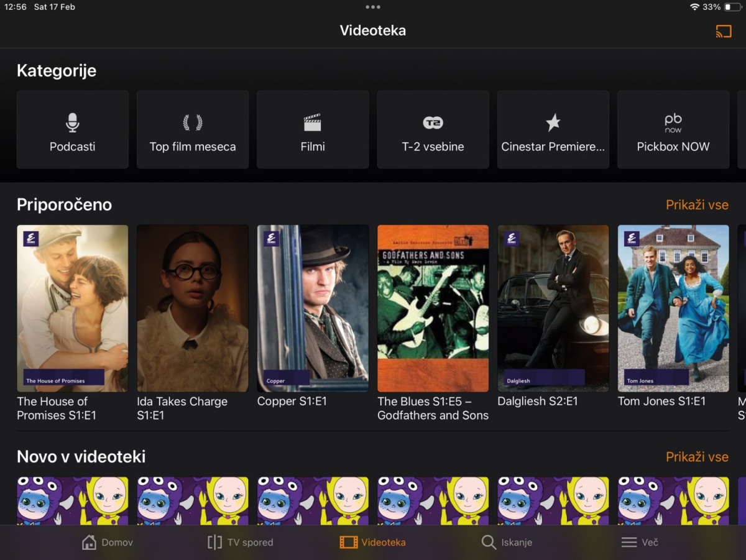Open the Podcasti category microphone icon

73,122
